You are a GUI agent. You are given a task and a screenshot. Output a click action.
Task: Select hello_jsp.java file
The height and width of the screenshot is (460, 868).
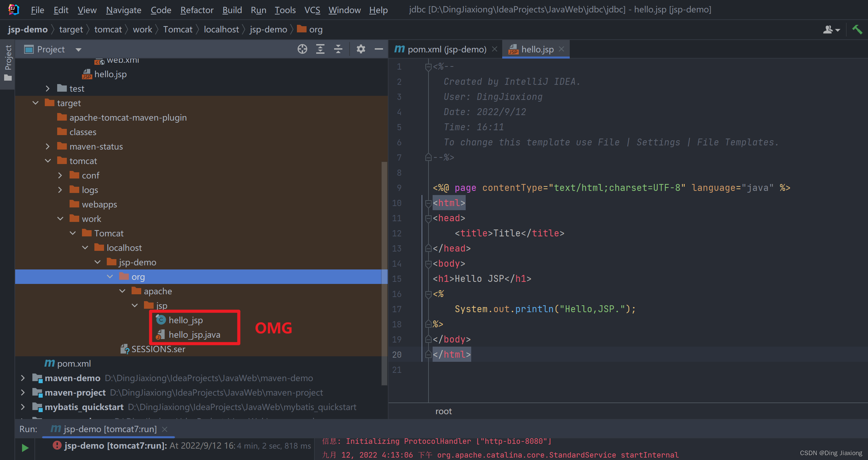pos(188,335)
